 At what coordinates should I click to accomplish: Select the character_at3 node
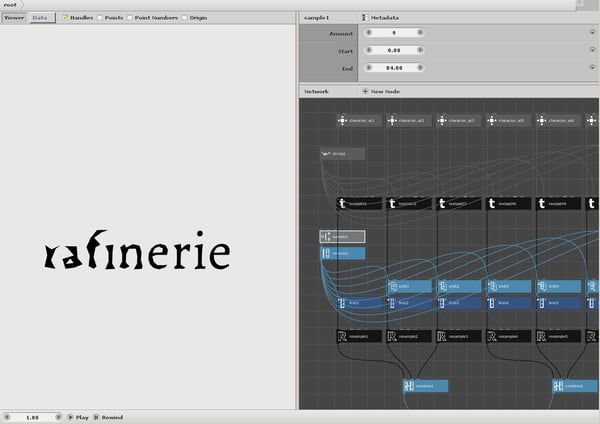tap(458, 121)
